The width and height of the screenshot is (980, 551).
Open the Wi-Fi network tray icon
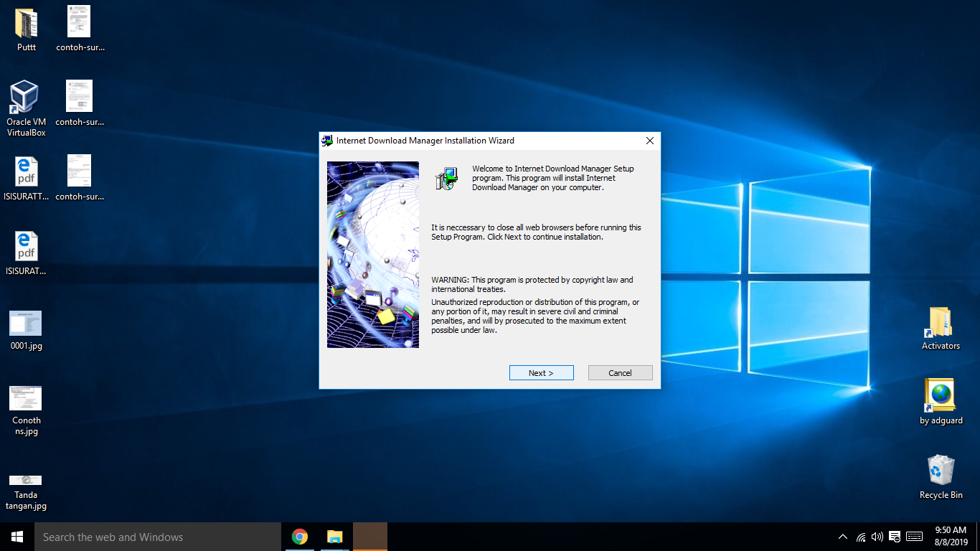(x=861, y=537)
